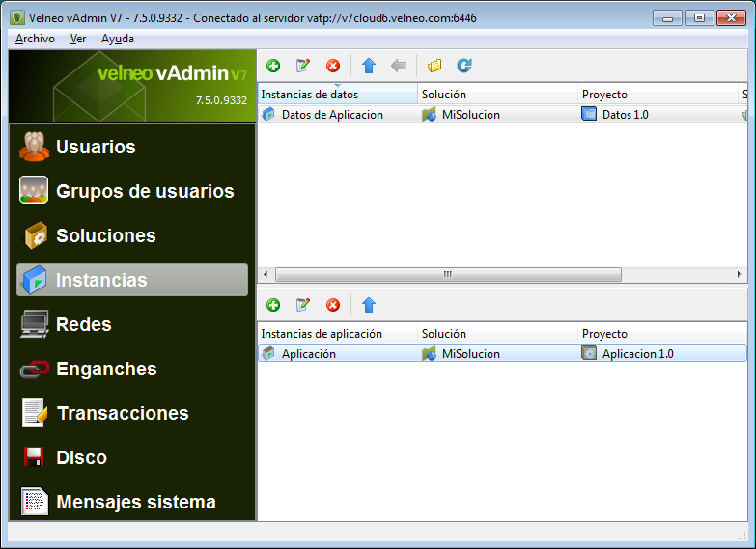Open the Redes section
Viewport: 756px width, 549px height.
132,324
